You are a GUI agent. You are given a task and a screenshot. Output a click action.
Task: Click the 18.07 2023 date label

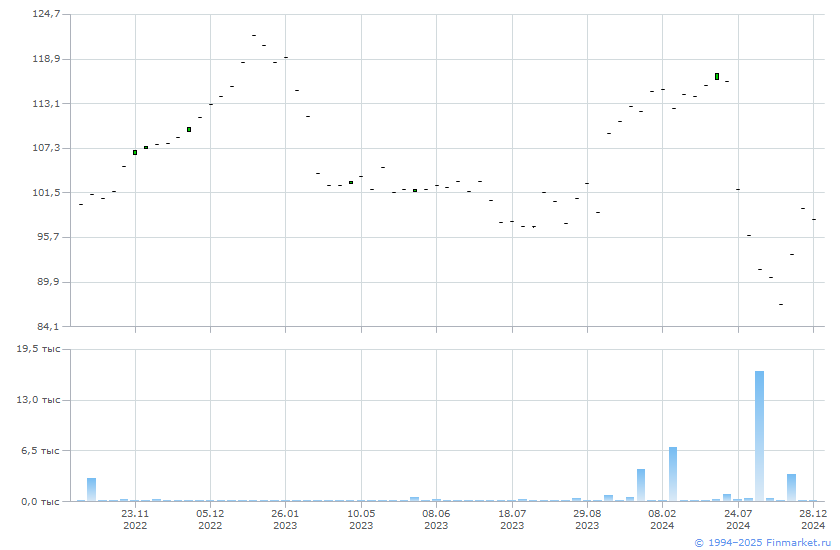[x=512, y=519]
